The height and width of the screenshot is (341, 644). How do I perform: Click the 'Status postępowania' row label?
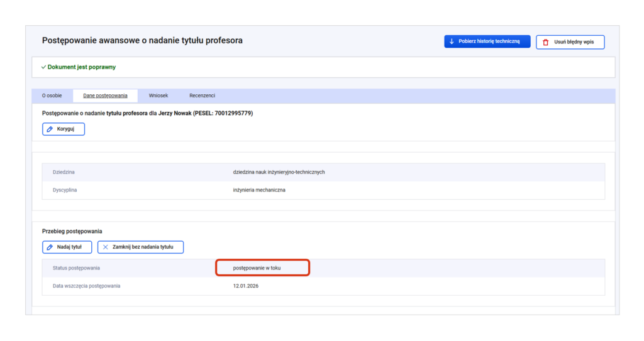pyautogui.click(x=76, y=268)
